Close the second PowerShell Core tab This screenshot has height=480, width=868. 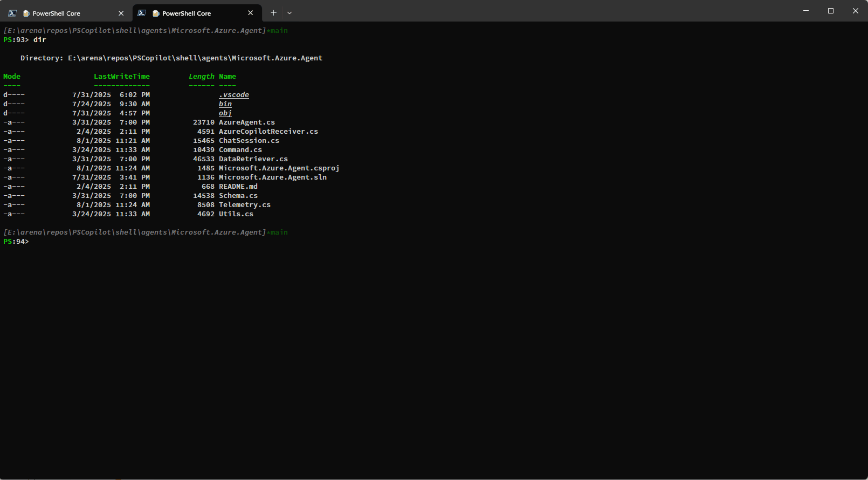click(x=250, y=13)
